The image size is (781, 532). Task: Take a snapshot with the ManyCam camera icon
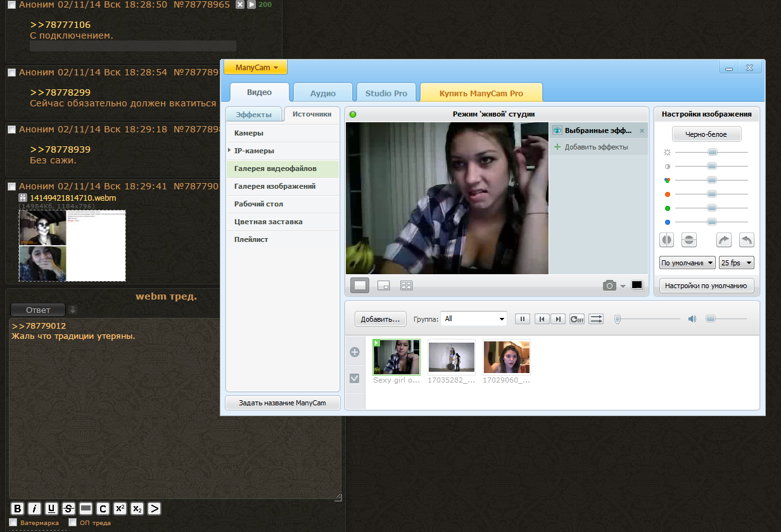click(x=609, y=286)
